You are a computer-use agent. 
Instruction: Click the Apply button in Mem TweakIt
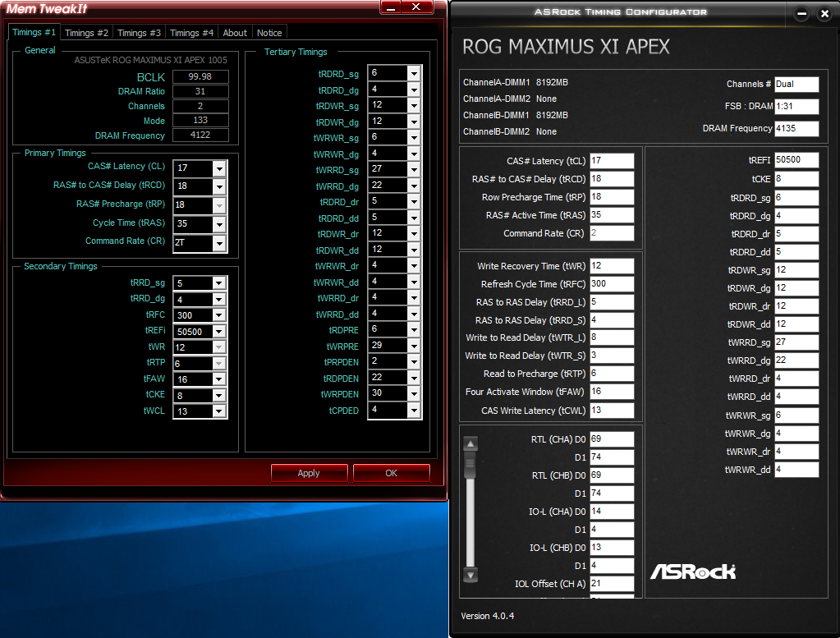(309, 473)
